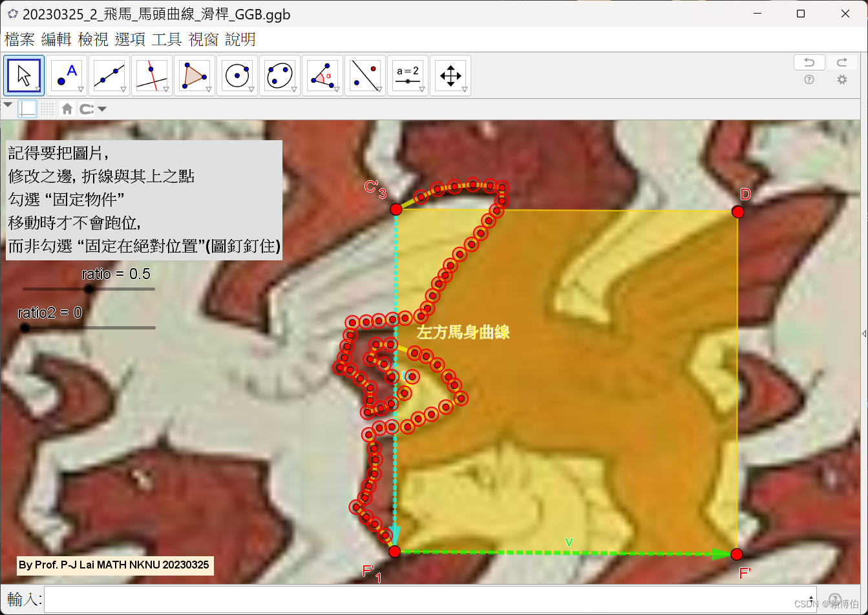Click the ratio slider handle
This screenshot has width=868, height=615.
point(89,289)
